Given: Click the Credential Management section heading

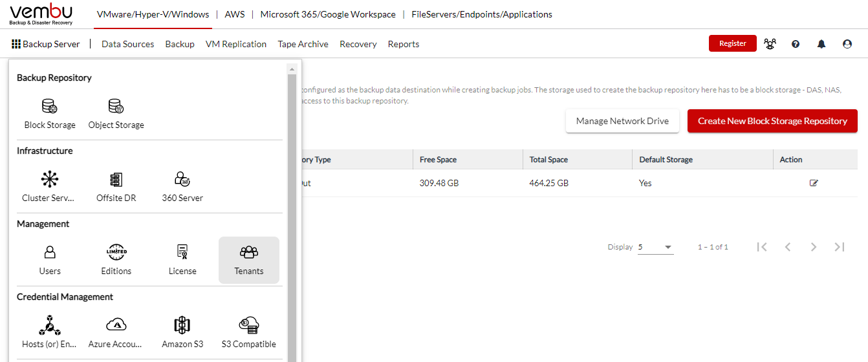Looking at the screenshot, I should coord(65,297).
